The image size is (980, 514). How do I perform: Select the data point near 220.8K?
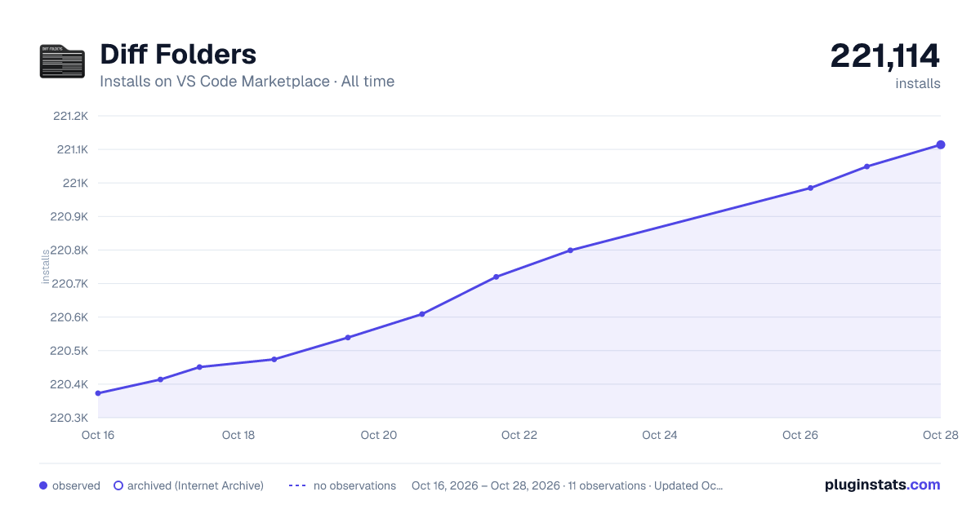coord(570,250)
